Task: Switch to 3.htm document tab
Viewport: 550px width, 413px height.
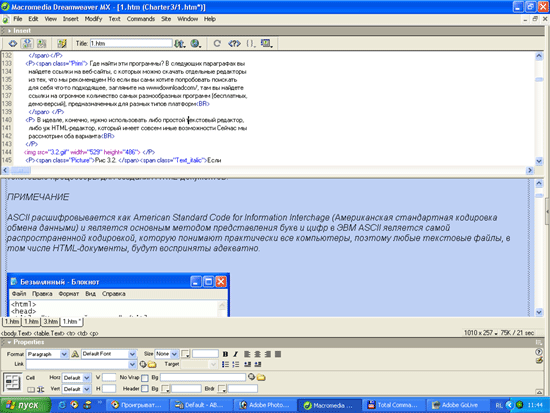Action: click(x=51, y=321)
